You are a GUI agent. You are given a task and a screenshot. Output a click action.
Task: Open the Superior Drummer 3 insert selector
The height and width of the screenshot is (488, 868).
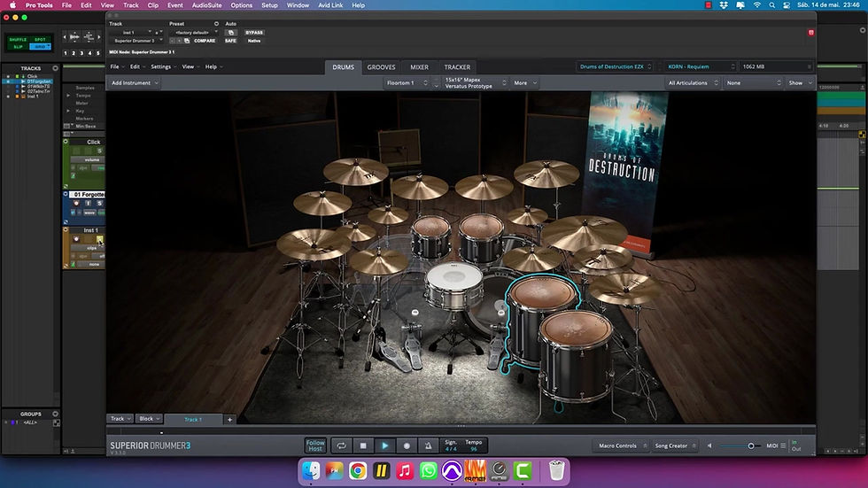tap(136, 41)
